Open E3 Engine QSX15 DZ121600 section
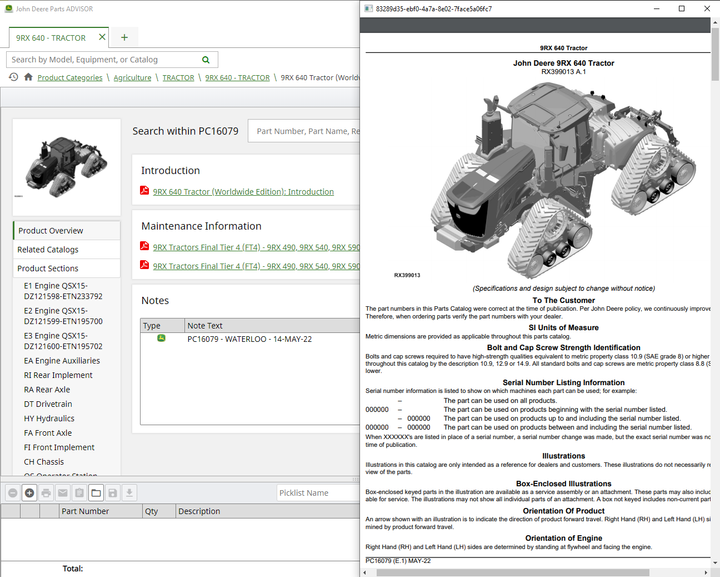 pos(63,341)
